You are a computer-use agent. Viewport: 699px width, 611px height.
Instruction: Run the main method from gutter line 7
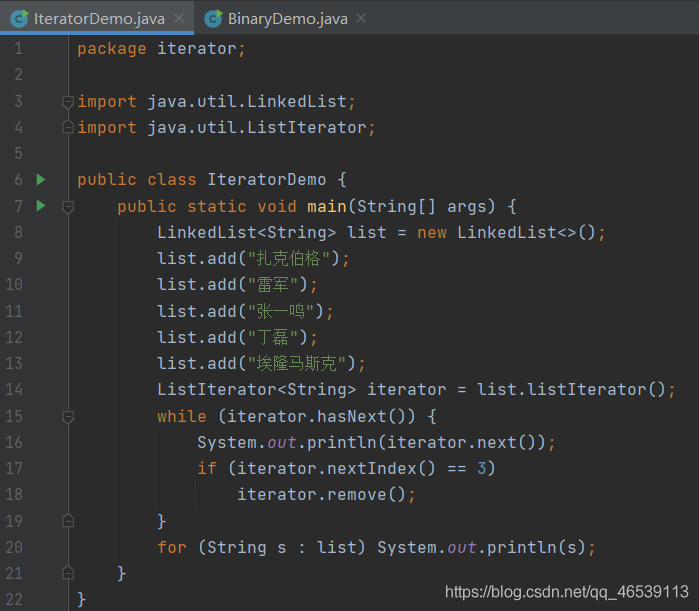[x=41, y=205]
